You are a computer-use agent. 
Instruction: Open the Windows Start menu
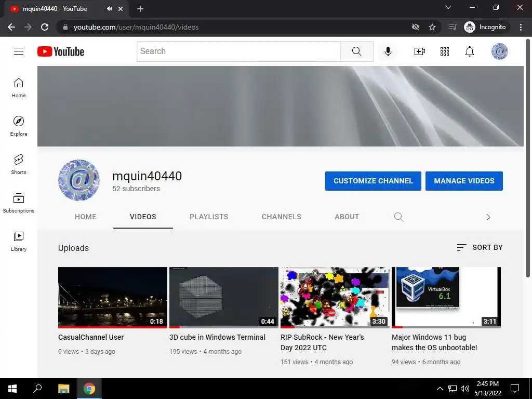tap(12, 389)
